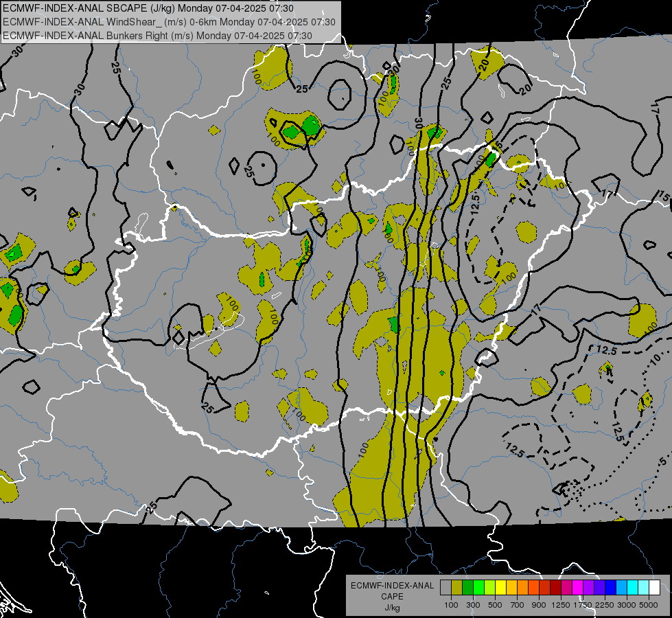The height and width of the screenshot is (618, 672).
Task: Click the 500 tick label under the color bar
Action: point(495,605)
